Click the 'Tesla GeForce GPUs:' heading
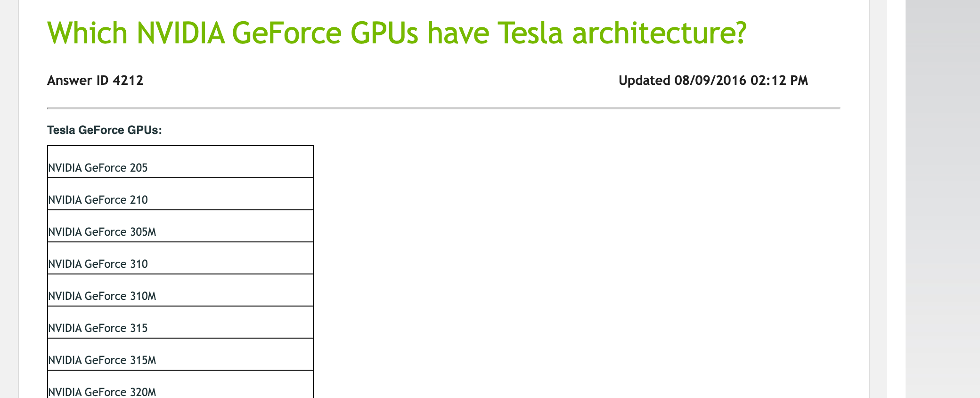This screenshot has height=398, width=980. pos(105,130)
